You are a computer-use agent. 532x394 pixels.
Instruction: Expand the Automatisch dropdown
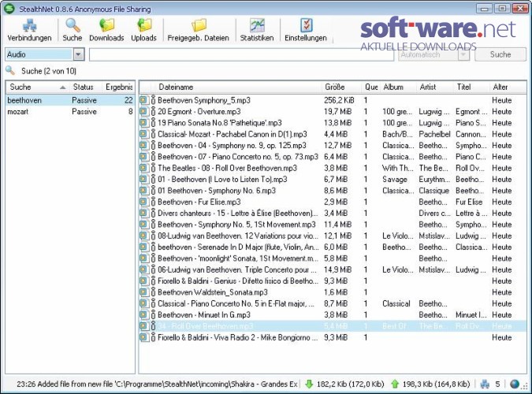point(463,54)
